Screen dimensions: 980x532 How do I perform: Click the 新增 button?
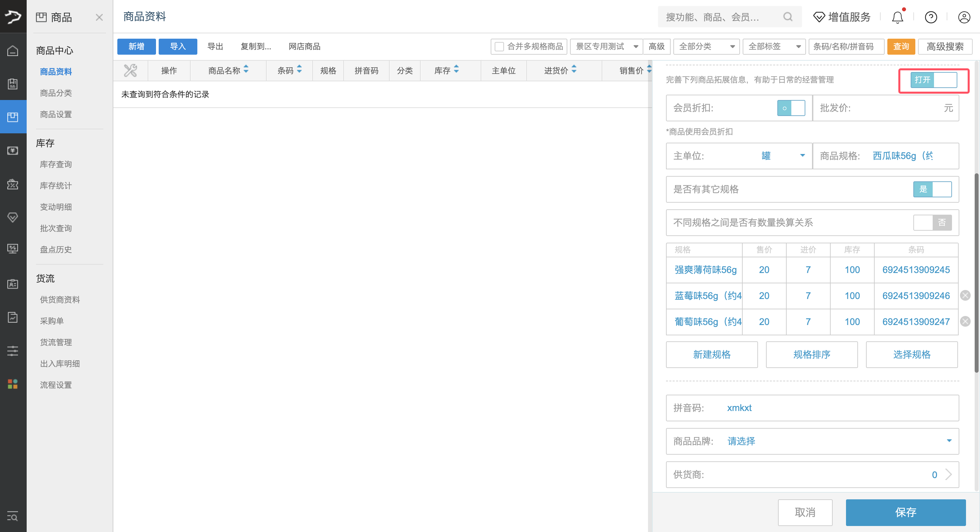[137, 47]
